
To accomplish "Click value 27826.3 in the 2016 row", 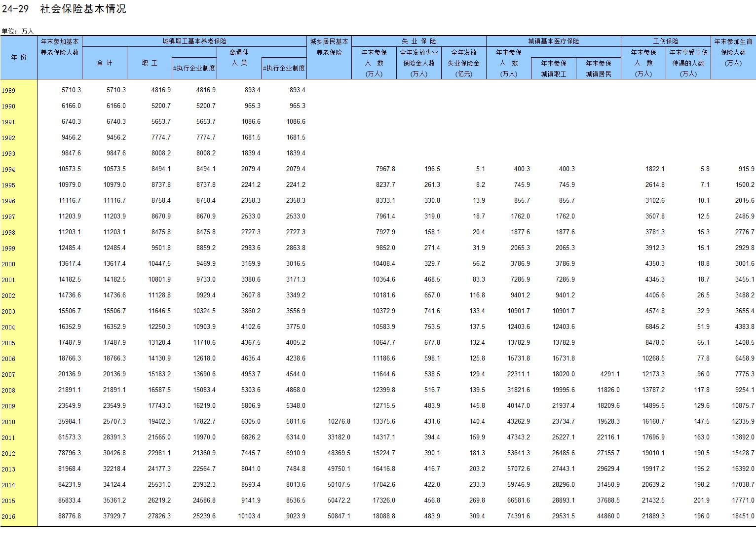I will click(159, 516).
